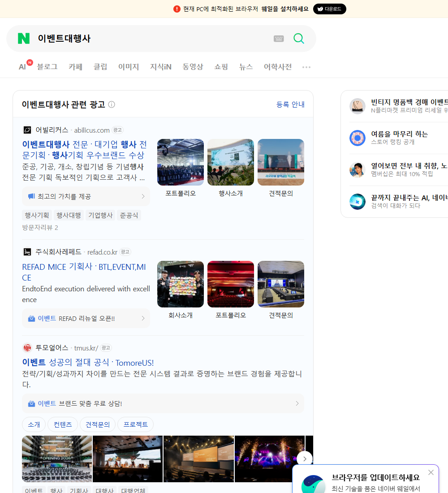Click the blue 견적문의 pill button under 투모얼어스
This screenshot has width=448, height=493.
click(98, 424)
